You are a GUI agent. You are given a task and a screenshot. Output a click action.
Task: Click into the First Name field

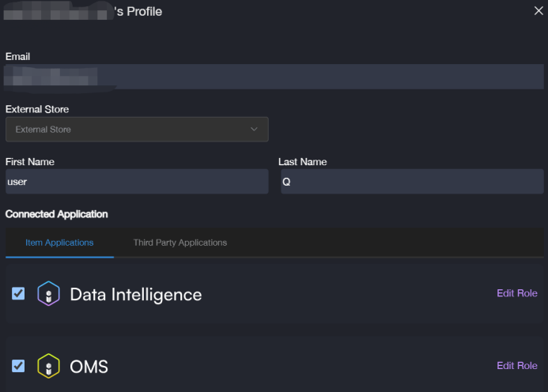coord(137,181)
